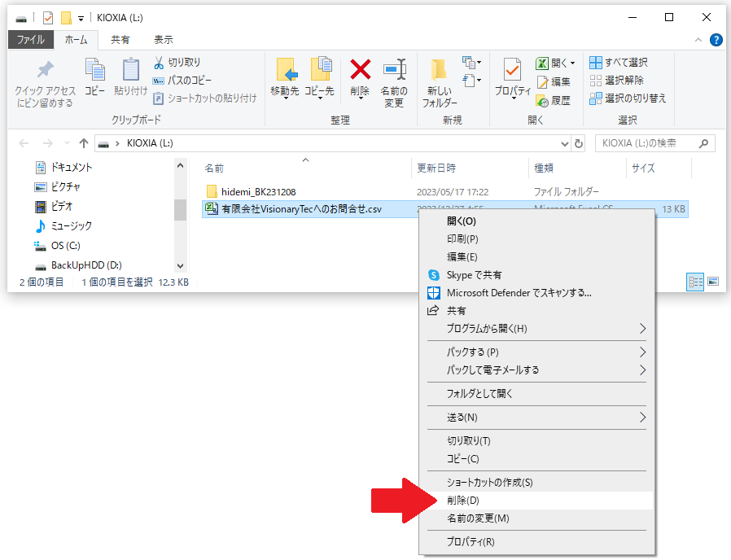
Task: Open Properties (プロパティ) in the ribbon
Action: [x=512, y=73]
